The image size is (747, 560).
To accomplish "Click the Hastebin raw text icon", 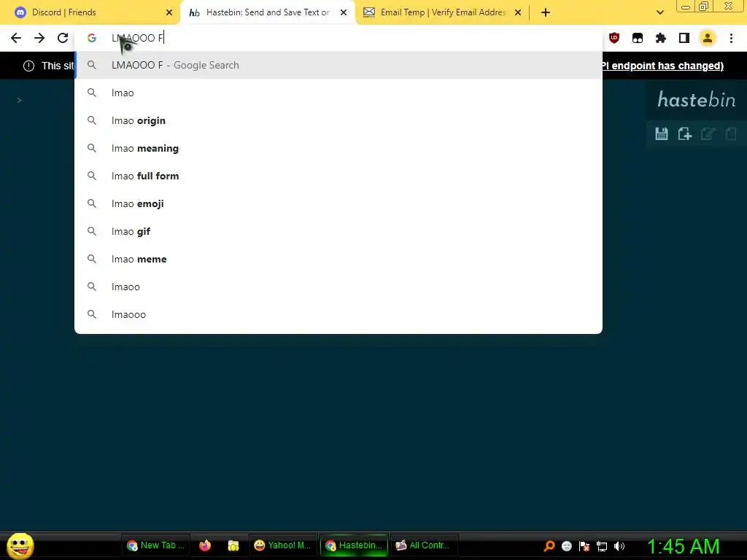I will (731, 134).
